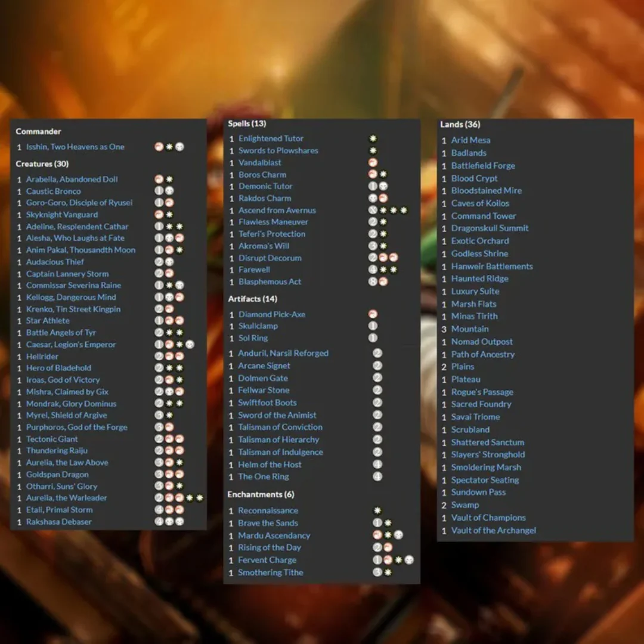Click the 8 generic mana icon beside Blasphemous Act
Viewport: 644px width, 644px height.
373,281
